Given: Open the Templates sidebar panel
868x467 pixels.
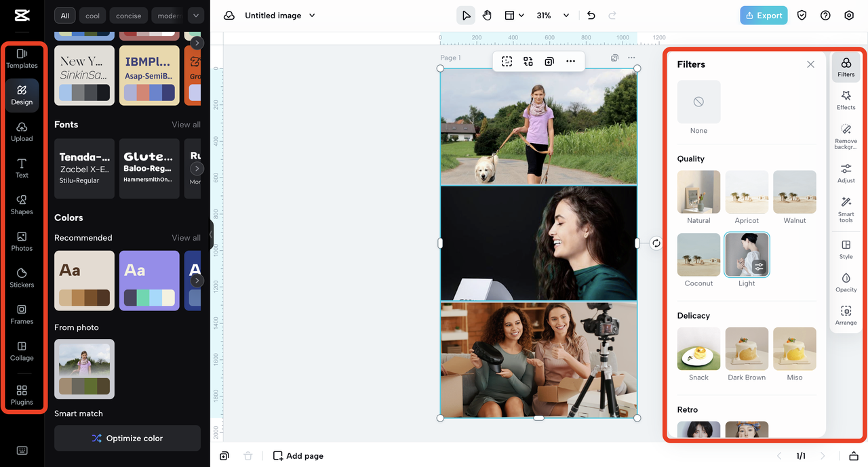Looking at the screenshot, I should coord(22,58).
